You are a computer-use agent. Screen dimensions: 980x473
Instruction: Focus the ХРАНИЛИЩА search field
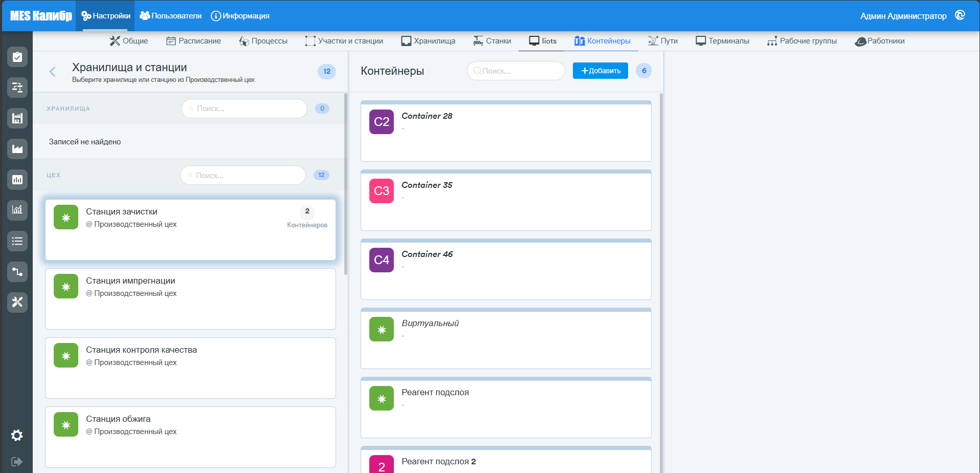coord(244,109)
